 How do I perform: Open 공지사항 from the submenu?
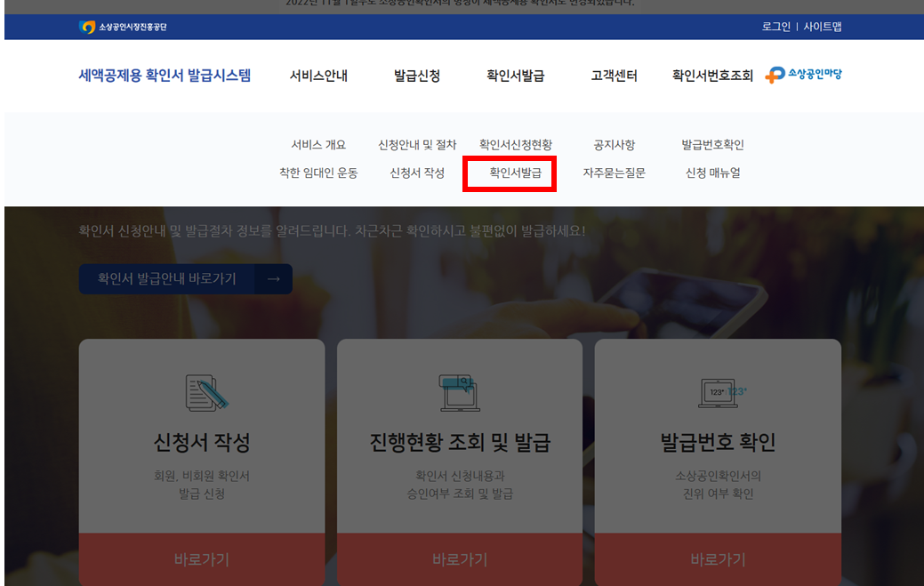615,143
